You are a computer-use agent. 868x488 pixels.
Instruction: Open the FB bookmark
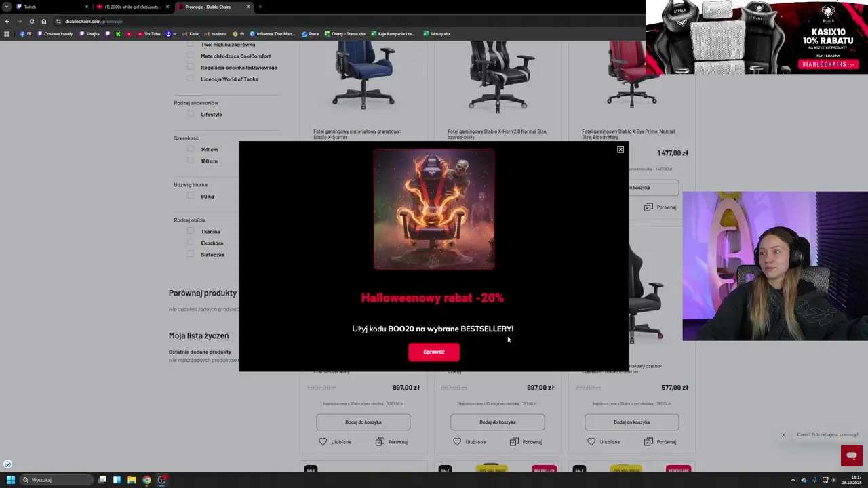pyautogui.click(x=26, y=34)
